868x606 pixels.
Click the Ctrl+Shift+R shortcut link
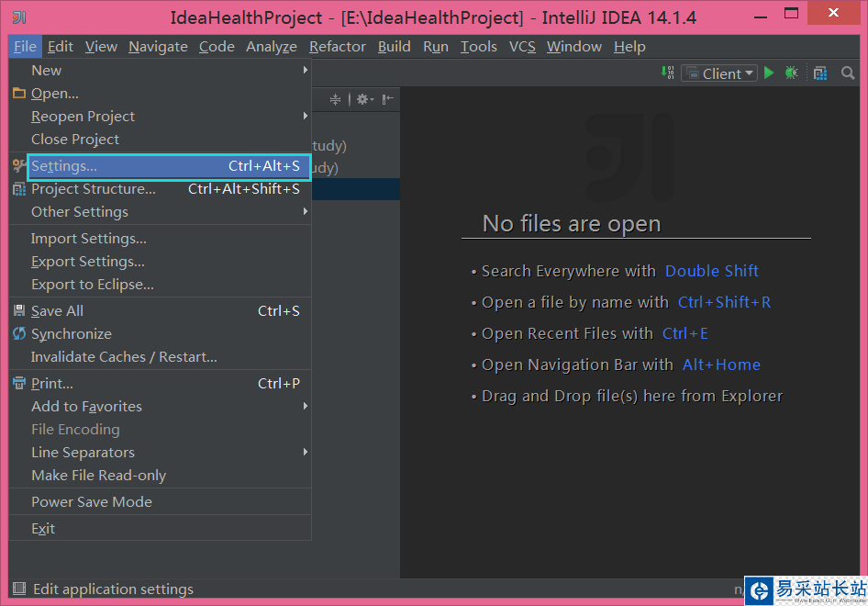click(724, 302)
